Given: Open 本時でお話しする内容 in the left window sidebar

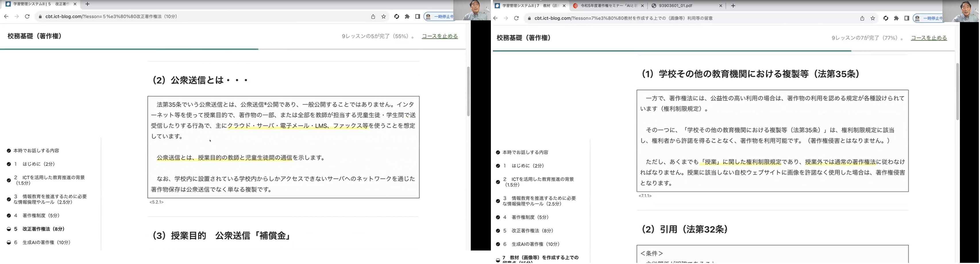Looking at the screenshot, I should click(x=36, y=151).
